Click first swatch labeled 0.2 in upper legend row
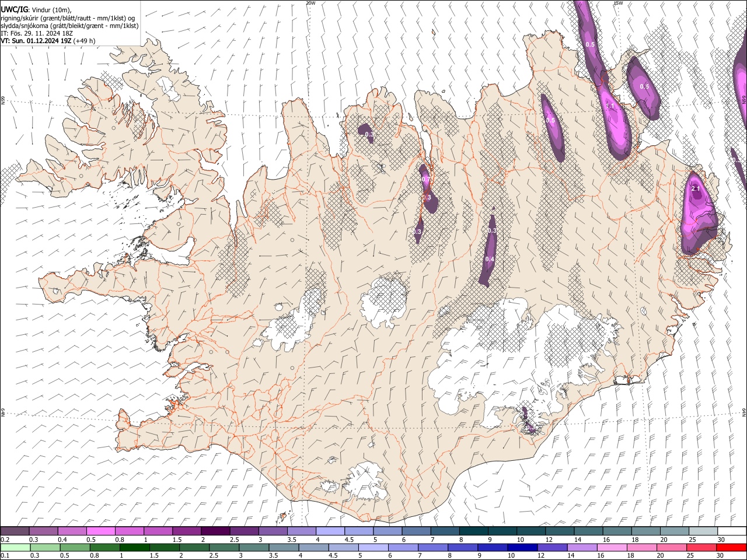 (15, 531)
